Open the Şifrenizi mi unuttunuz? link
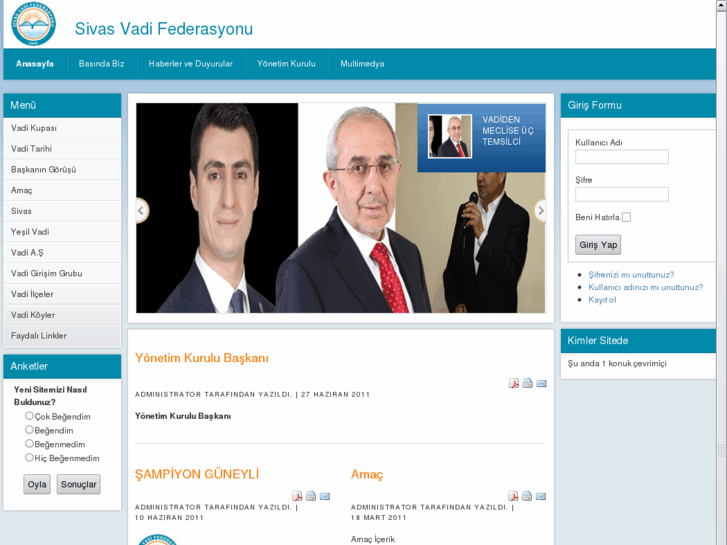The height and width of the screenshot is (545, 727). (x=631, y=275)
